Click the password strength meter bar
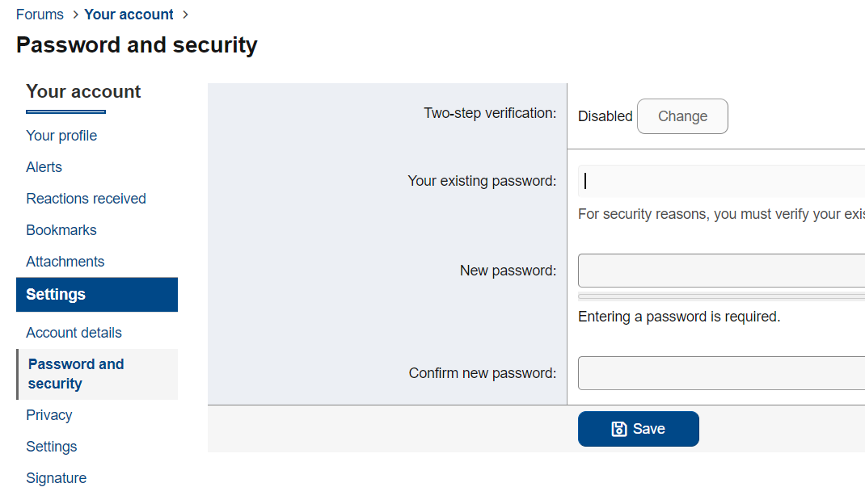The image size is (865, 504). click(721, 297)
